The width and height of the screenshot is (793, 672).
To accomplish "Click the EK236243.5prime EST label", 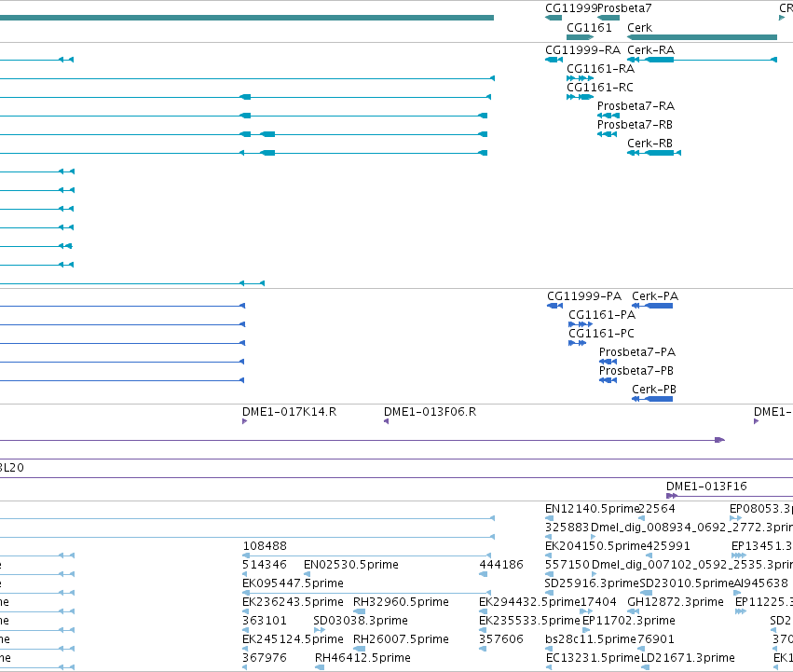I will tap(293, 602).
